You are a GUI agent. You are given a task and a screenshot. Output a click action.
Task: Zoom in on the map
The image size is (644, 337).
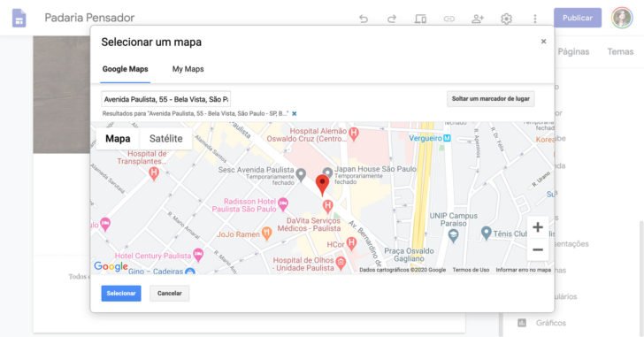pyautogui.click(x=538, y=227)
